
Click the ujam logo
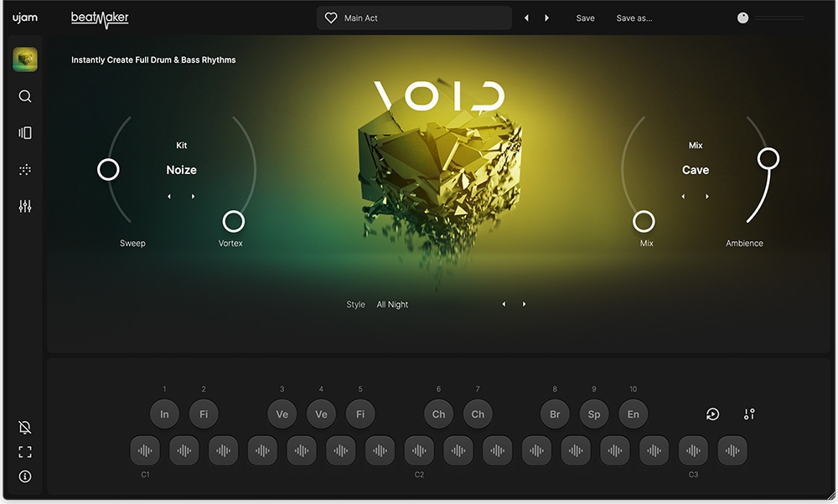tap(25, 18)
